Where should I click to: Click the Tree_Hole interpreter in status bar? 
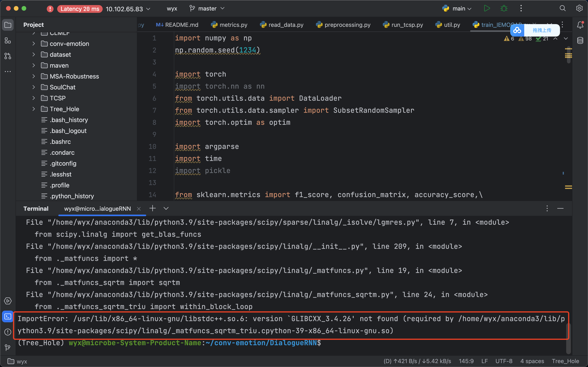565,361
